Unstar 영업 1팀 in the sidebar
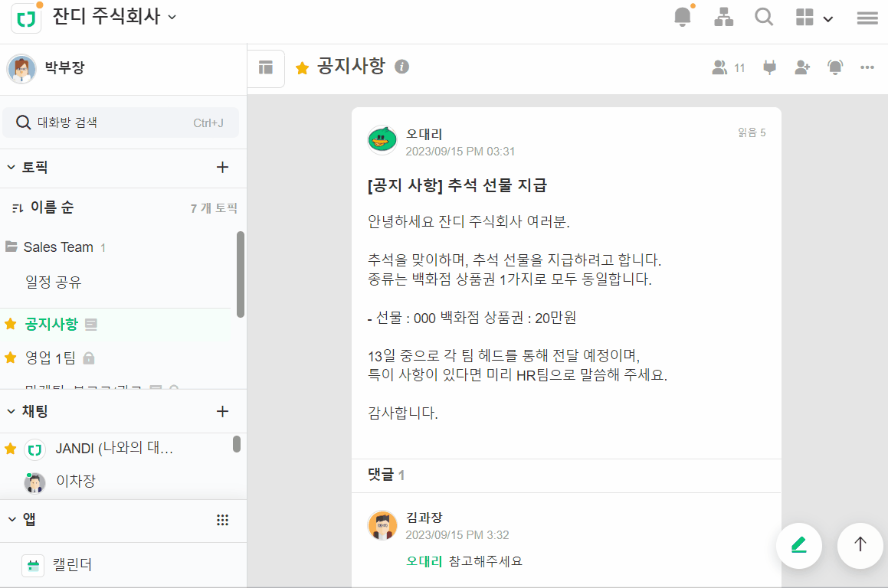888x588 pixels. [x=10, y=358]
